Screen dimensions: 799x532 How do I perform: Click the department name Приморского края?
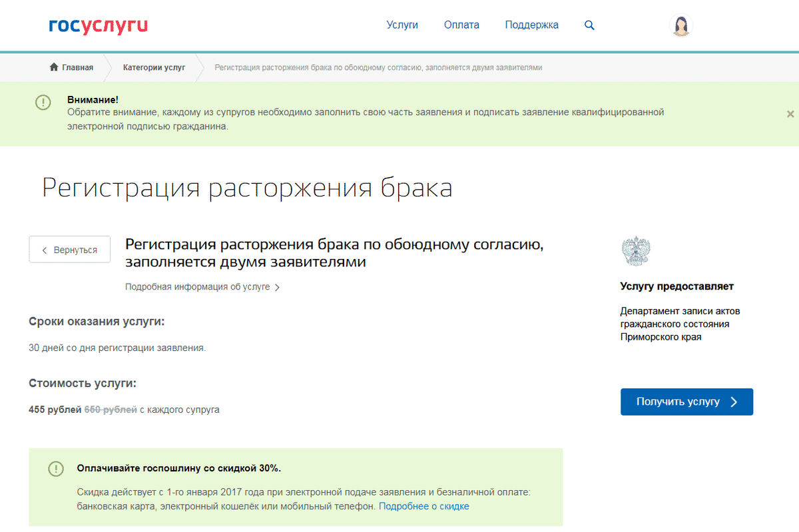click(x=680, y=324)
